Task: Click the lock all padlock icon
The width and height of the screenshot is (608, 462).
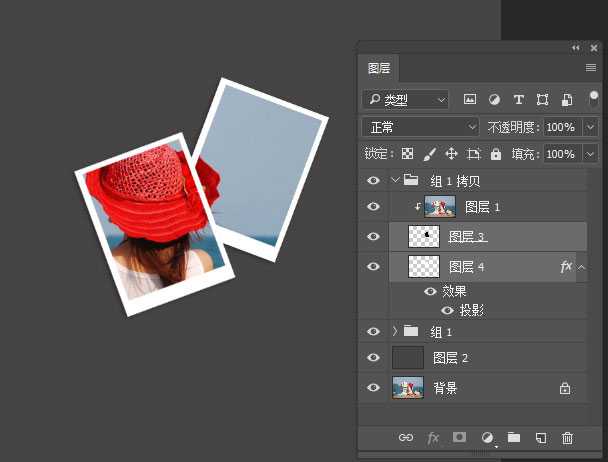Action: point(495,154)
